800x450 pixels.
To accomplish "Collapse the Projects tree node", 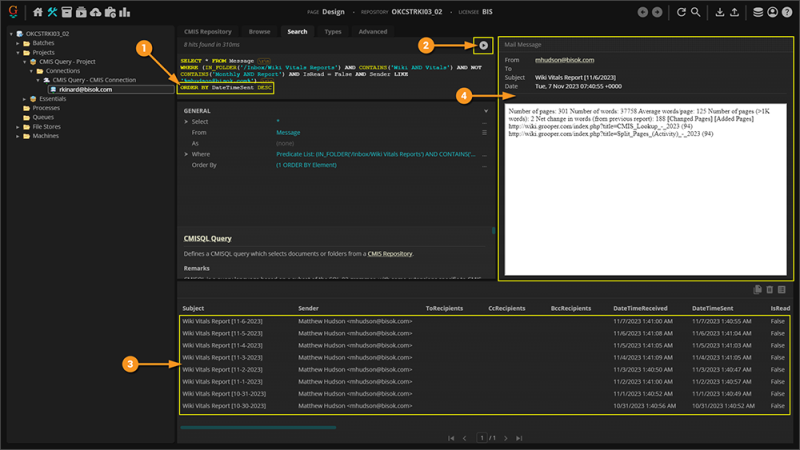I will tap(20, 53).
